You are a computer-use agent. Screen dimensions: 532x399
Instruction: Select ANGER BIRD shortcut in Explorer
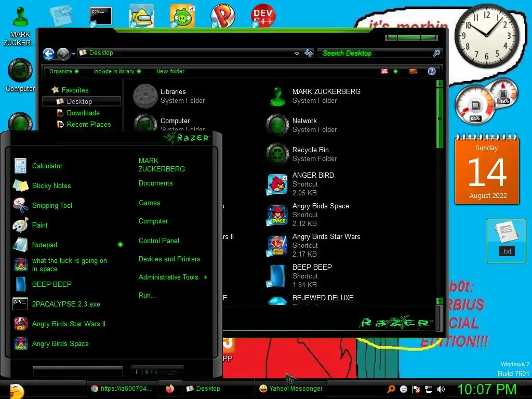300,184
